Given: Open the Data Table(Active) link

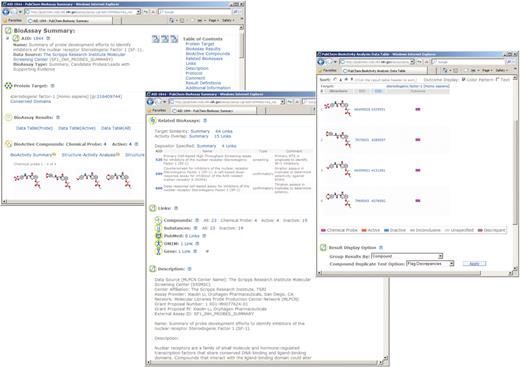Looking at the screenshot, I should click(x=77, y=128).
